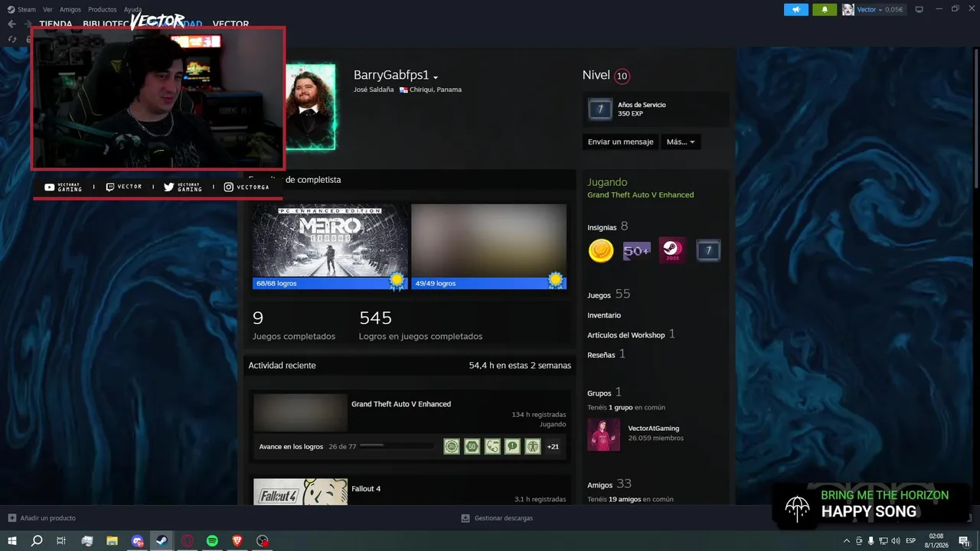
Task: Open the Amigos 33 friends list
Action: point(609,484)
